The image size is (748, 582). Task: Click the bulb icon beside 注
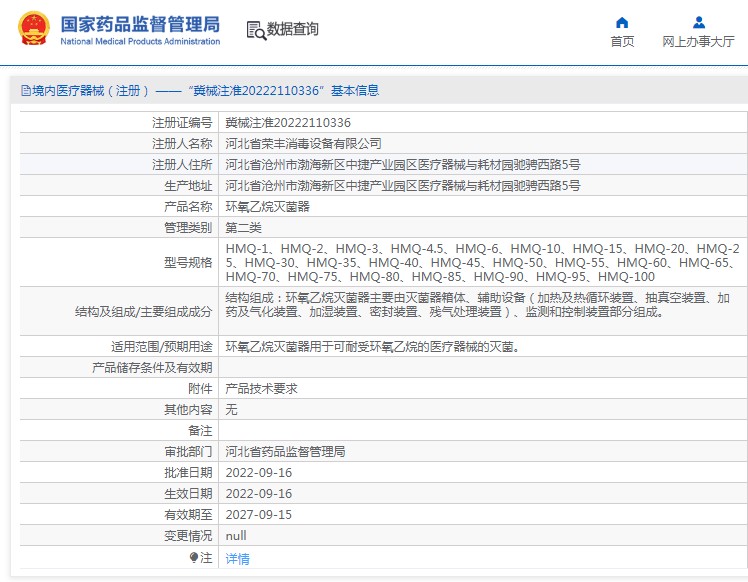(x=194, y=557)
